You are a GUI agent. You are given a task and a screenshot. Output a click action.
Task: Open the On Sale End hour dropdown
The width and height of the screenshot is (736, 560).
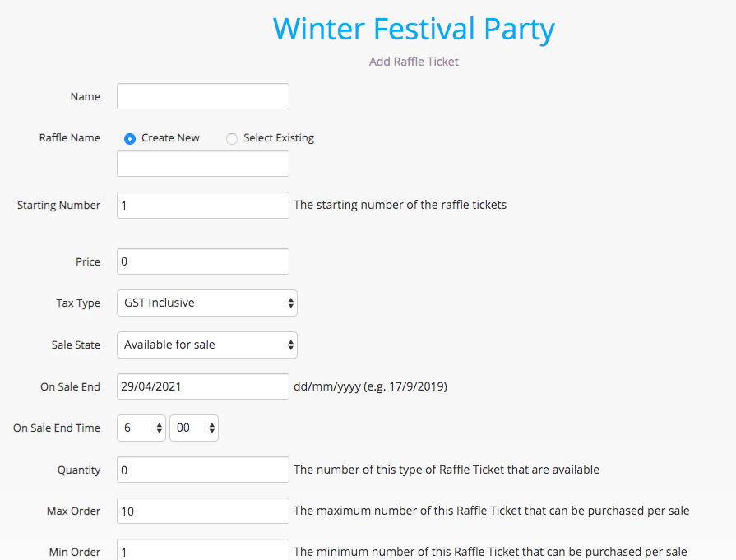click(x=141, y=428)
